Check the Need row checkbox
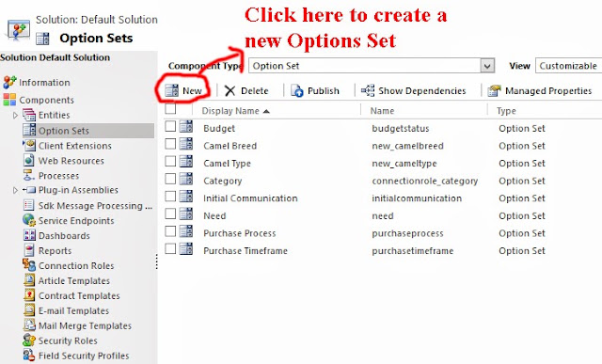 point(170,214)
